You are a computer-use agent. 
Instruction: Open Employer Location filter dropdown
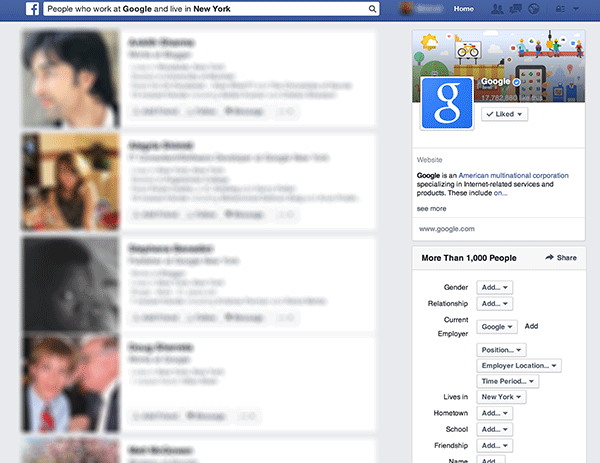tap(519, 365)
